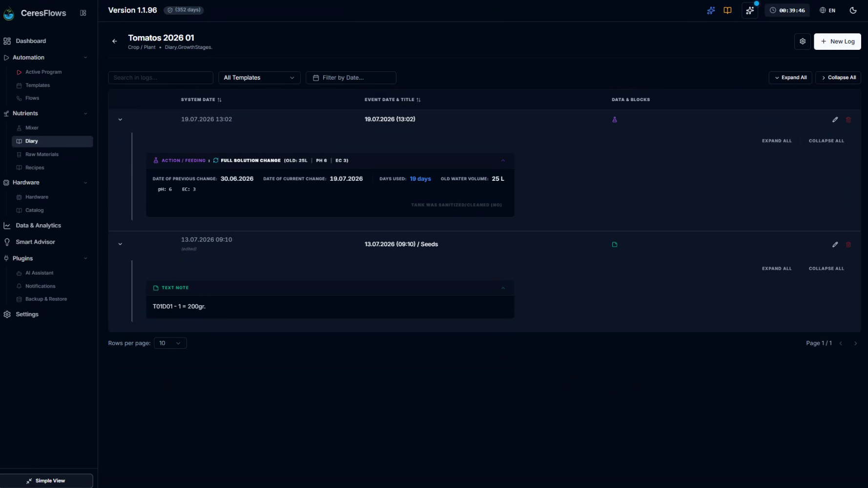Collapse the 13.07.2026 09:10 log row
The height and width of the screenshot is (488, 868).
point(120,244)
